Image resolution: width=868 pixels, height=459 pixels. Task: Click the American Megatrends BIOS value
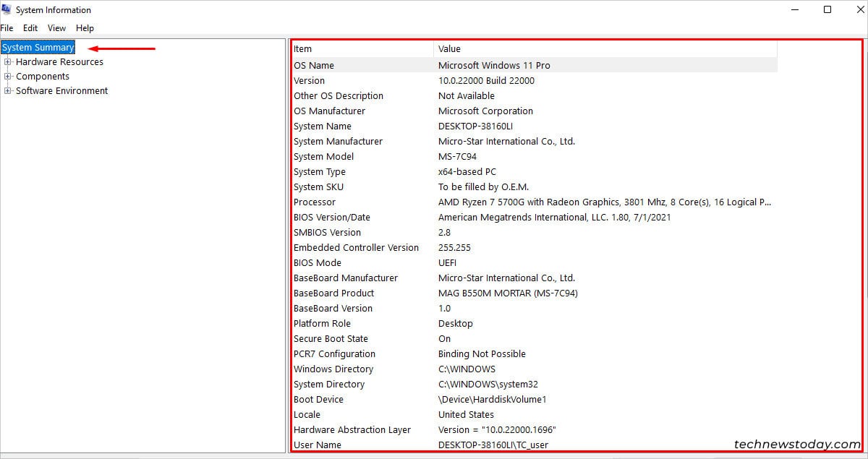[x=554, y=217]
